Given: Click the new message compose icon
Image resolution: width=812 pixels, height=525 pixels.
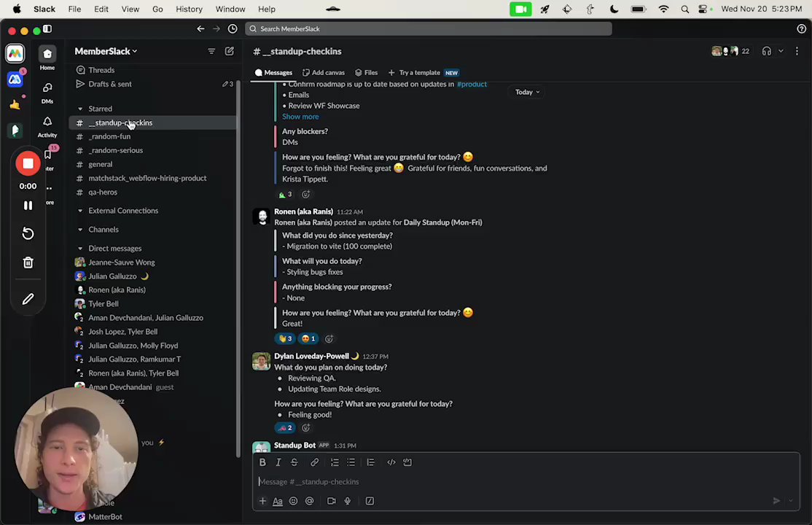Looking at the screenshot, I should pyautogui.click(x=230, y=51).
